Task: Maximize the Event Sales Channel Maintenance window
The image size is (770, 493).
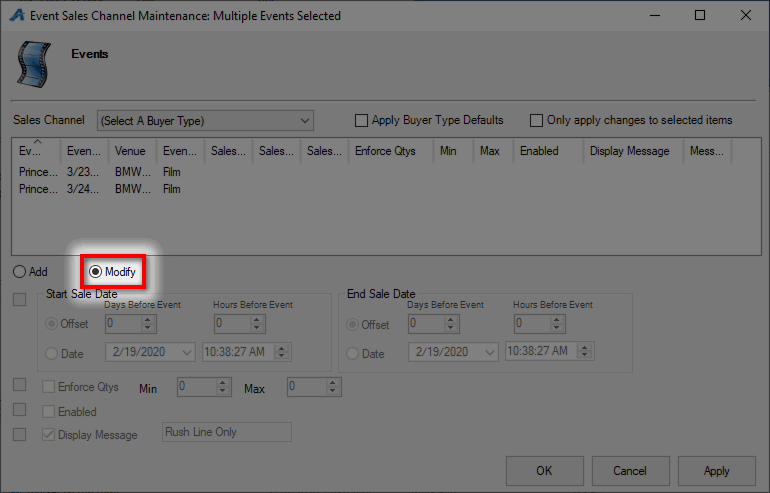Action: click(x=700, y=15)
